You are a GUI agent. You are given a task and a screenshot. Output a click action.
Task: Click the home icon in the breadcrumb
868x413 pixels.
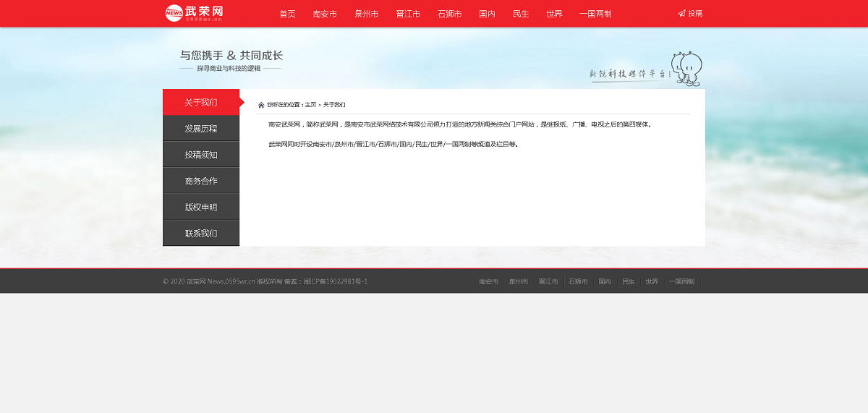[261, 105]
